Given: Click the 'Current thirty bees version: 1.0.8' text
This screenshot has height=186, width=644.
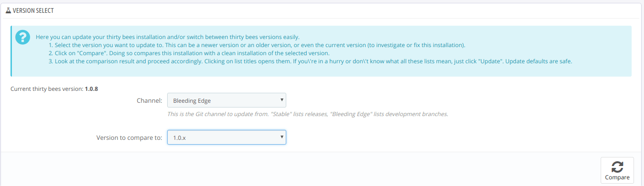Looking at the screenshot, I should pos(54,88).
